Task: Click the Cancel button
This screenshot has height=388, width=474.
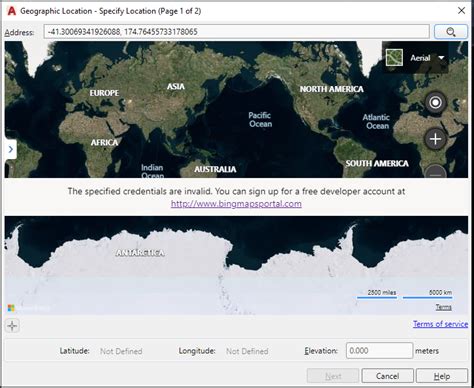Action: (387, 376)
